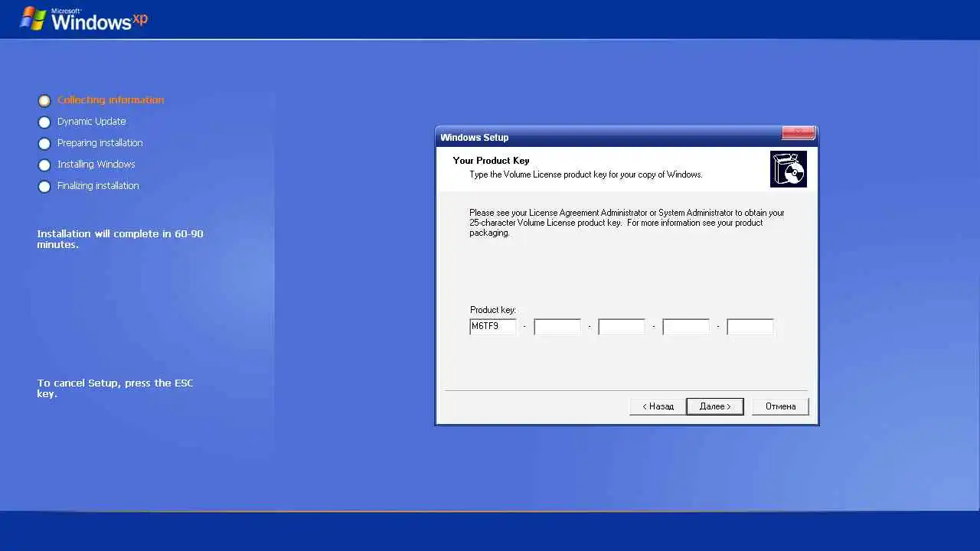
Task: Click 'Type the Volume License product key' text
Action: [x=586, y=174]
